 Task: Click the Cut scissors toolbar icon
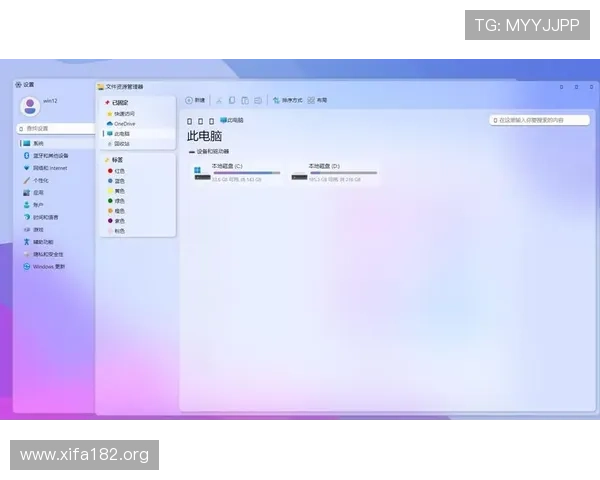tap(219, 100)
